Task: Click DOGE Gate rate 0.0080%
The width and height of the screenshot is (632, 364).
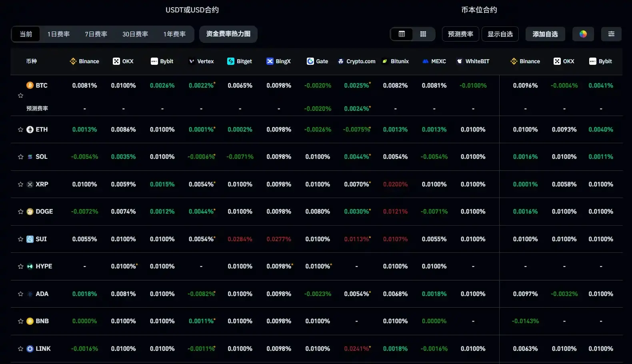Action: (x=318, y=212)
